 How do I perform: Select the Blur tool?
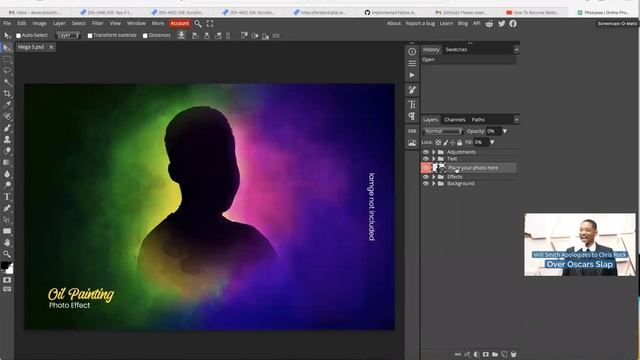tap(7, 174)
